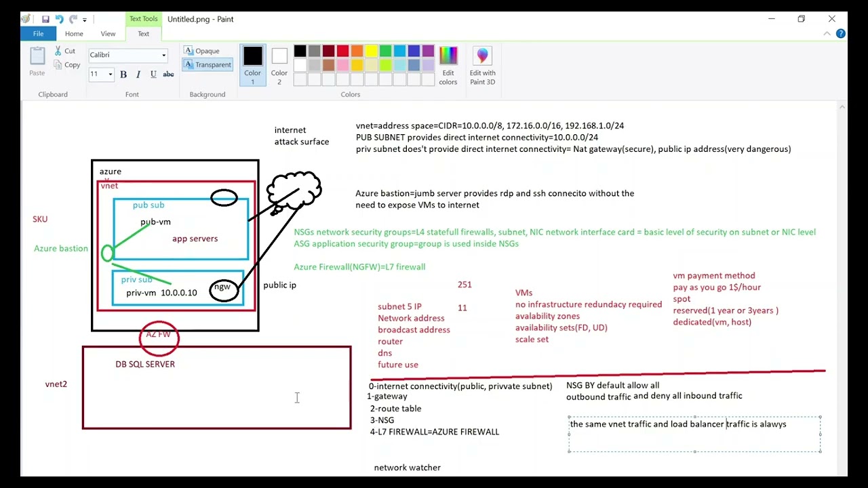Viewport: 868px width, 488px height.
Task: Pick the yellow color swatch
Action: 371,51
